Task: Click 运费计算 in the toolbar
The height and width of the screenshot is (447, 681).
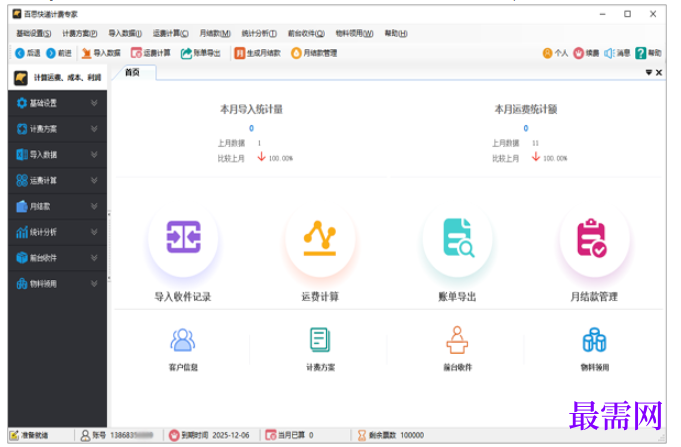Action: [151, 53]
